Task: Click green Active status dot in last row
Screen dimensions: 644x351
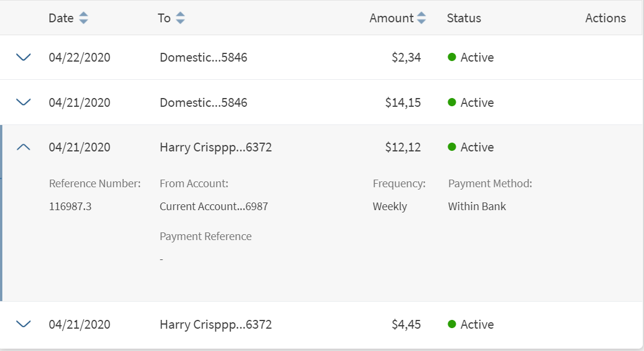Action: pos(452,324)
